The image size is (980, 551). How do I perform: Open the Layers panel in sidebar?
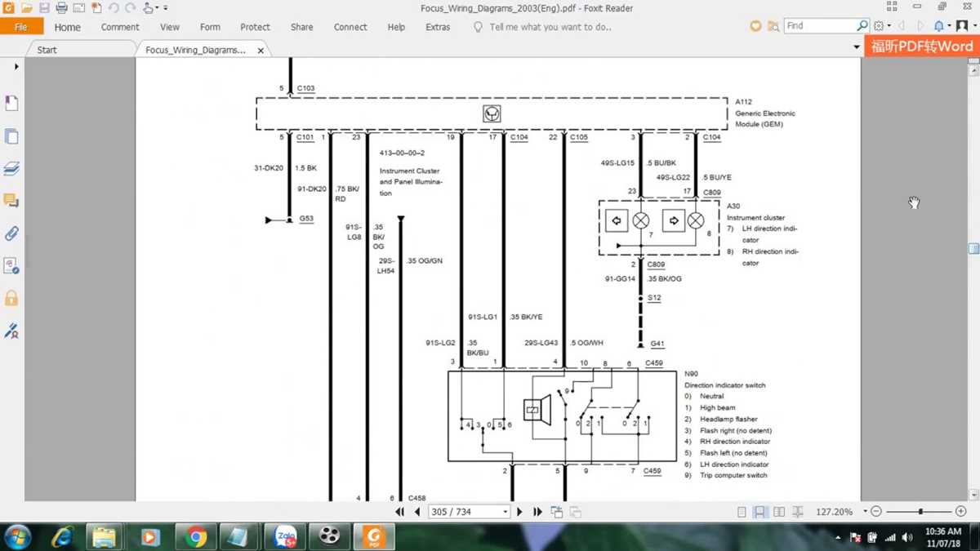[11, 169]
